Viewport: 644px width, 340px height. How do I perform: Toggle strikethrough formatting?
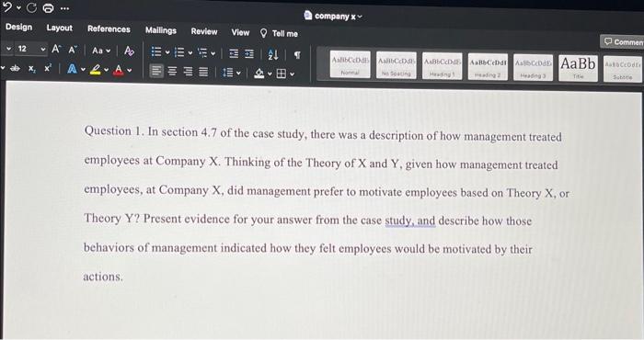click(x=15, y=68)
